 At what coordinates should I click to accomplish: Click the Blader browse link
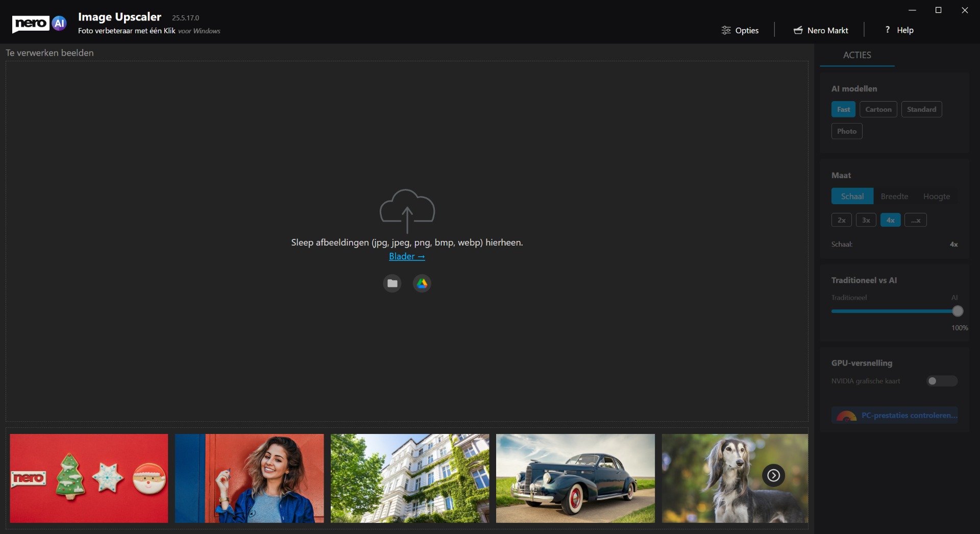(x=407, y=257)
